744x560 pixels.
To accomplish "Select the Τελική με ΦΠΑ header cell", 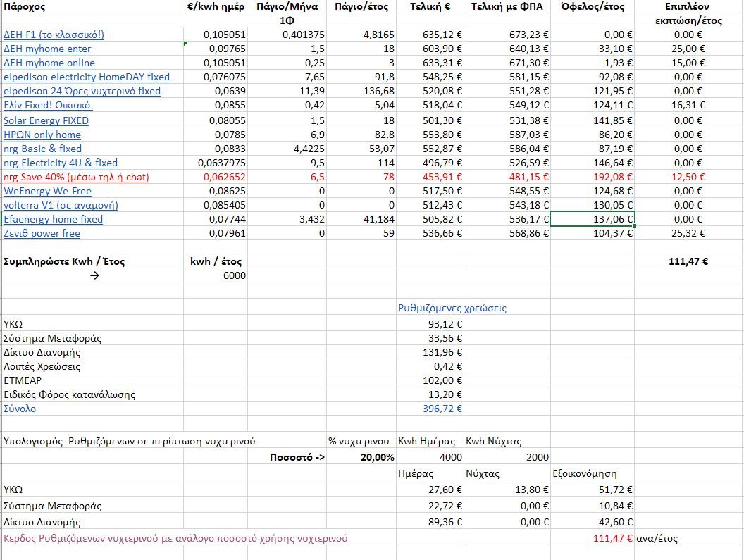I will tap(507, 6).
